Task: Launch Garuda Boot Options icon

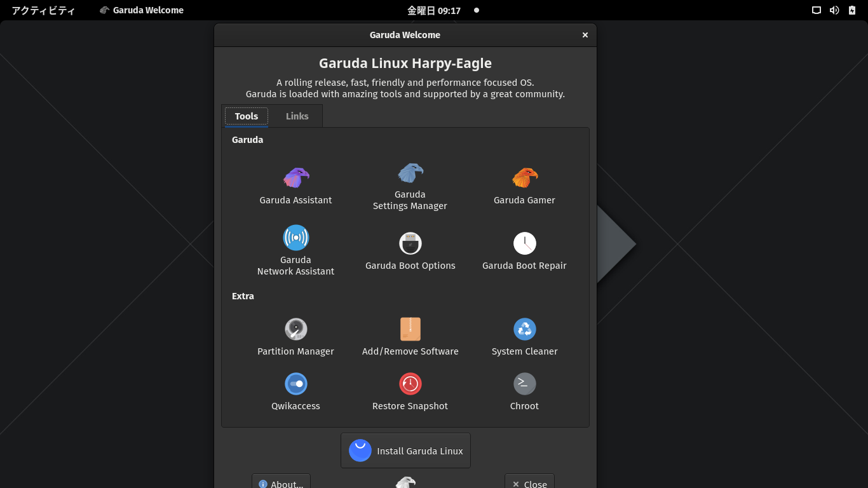Action: point(410,243)
